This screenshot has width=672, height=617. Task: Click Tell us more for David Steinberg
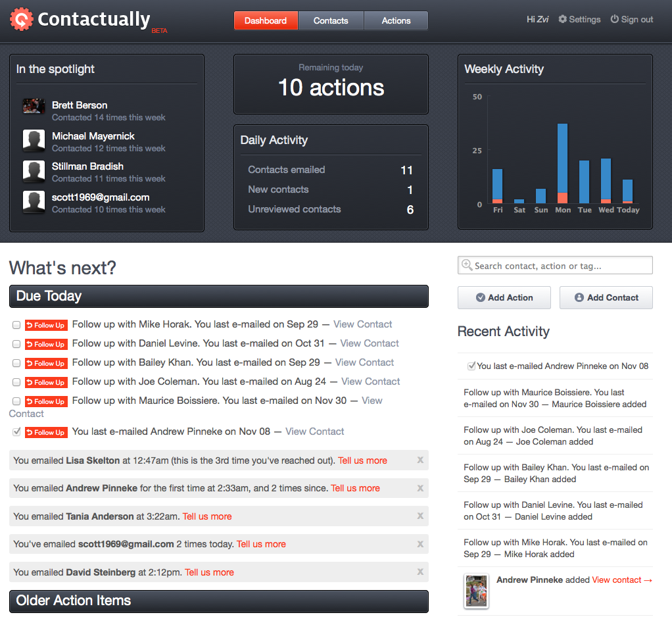click(x=209, y=572)
